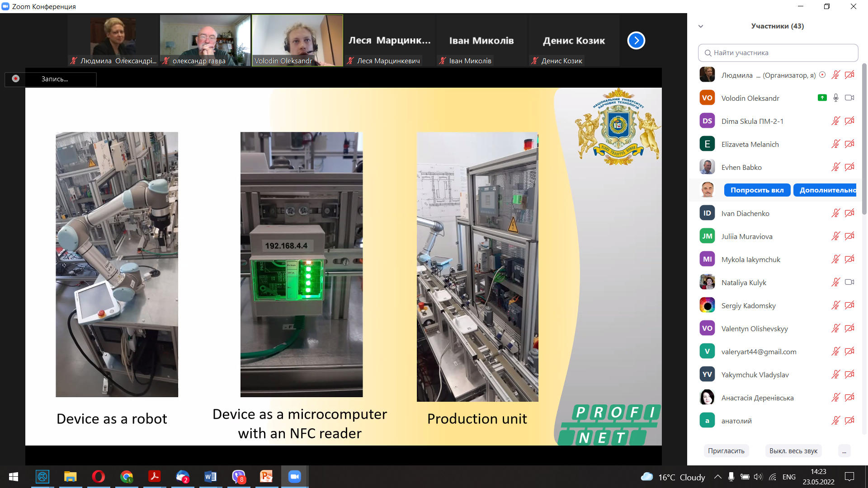Toggle Nataliya Kulyk's camera icon
Screen dimensions: 868x488
pyautogui.click(x=849, y=282)
